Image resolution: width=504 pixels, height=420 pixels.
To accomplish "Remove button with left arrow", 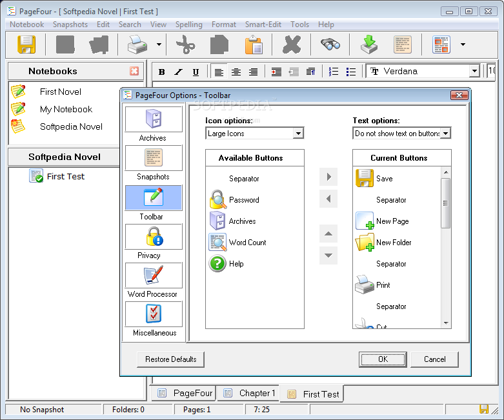I will point(328,199).
